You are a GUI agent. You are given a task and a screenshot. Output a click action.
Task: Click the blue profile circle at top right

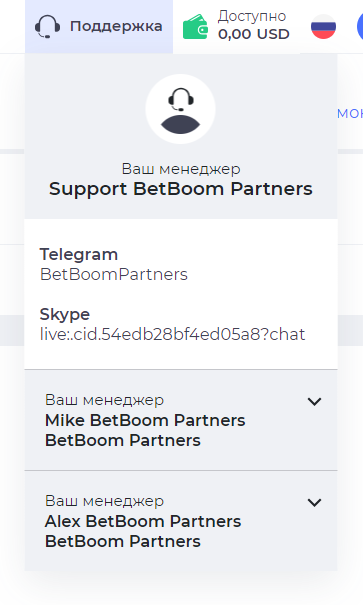tap(360, 27)
